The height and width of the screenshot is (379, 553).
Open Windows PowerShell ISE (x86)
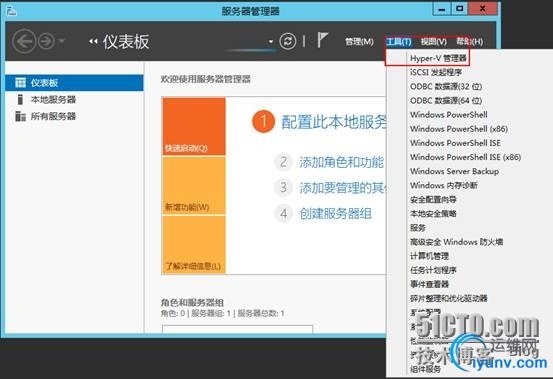coord(466,157)
